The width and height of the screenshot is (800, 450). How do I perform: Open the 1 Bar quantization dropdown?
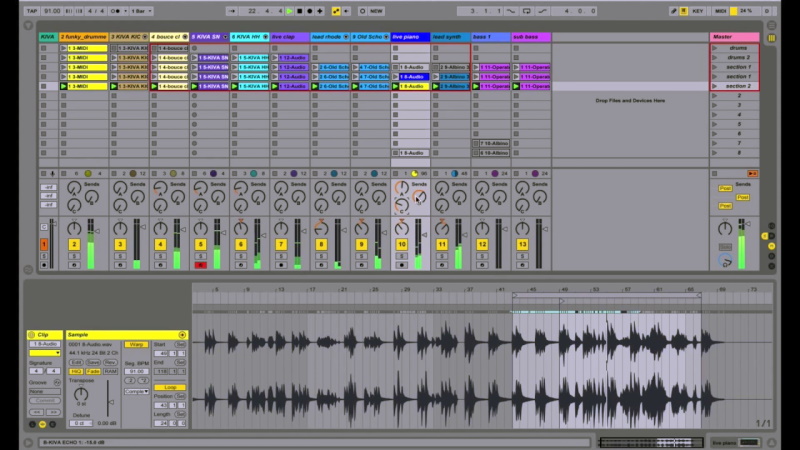pos(141,11)
